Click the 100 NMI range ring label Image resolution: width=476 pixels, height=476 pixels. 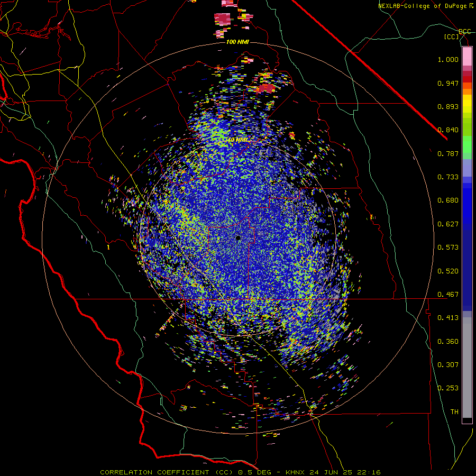pyautogui.click(x=237, y=42)
